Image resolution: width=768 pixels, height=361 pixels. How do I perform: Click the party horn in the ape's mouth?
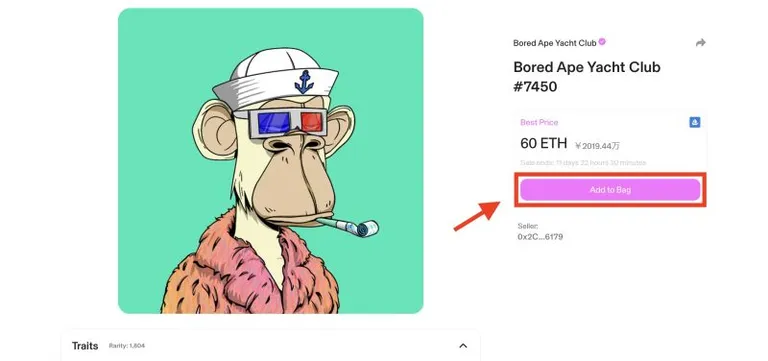click(348, 226)
